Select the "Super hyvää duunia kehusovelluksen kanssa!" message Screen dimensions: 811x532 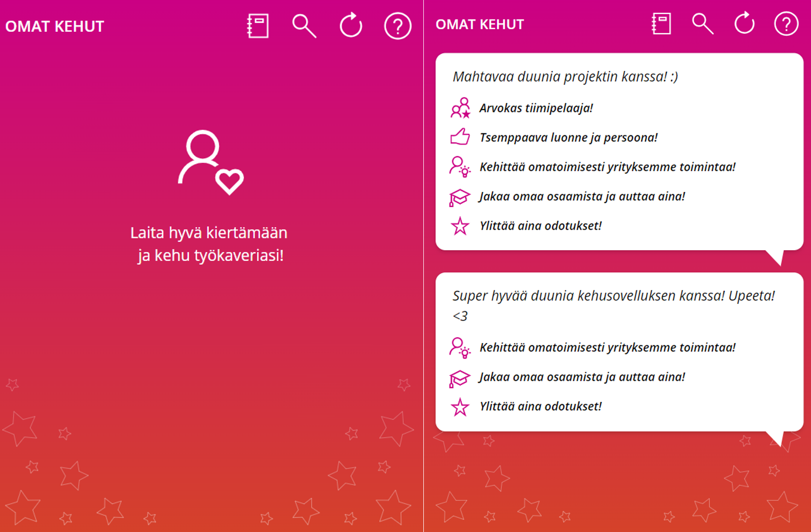tap(614, 296)
